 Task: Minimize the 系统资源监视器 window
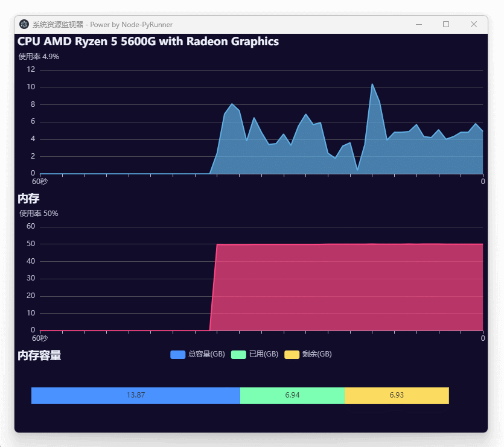coord(419,24)
